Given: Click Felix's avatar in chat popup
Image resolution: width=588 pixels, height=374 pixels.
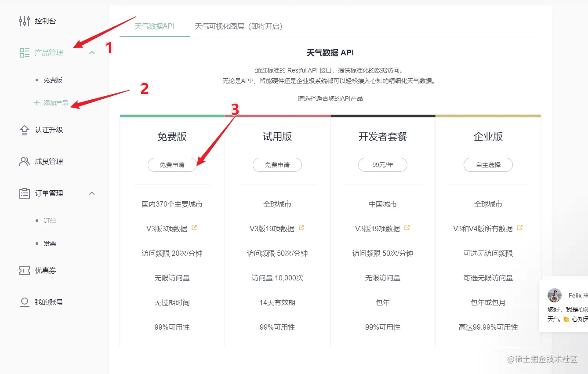Looking at the screenshot, I should tap(555, 295).
